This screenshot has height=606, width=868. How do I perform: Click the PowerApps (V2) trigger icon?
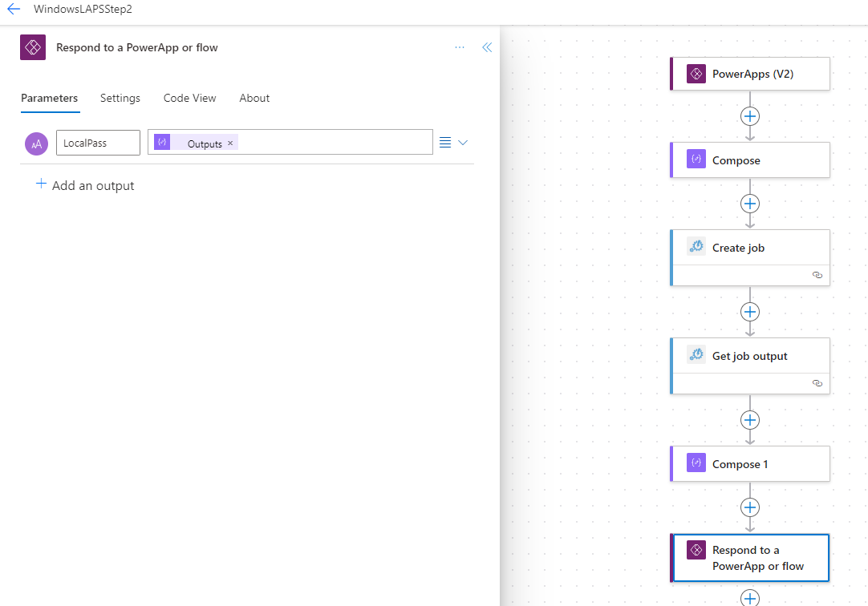coord(696,73)
